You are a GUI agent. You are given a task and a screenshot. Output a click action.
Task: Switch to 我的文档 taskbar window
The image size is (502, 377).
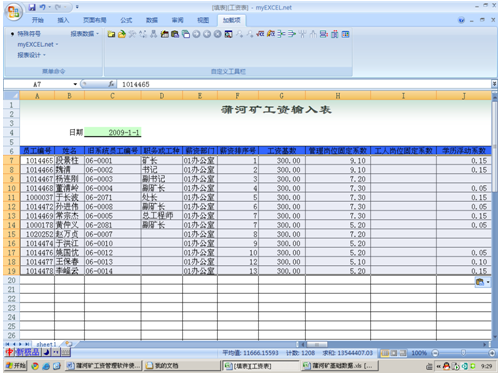(x=182, y=366)
